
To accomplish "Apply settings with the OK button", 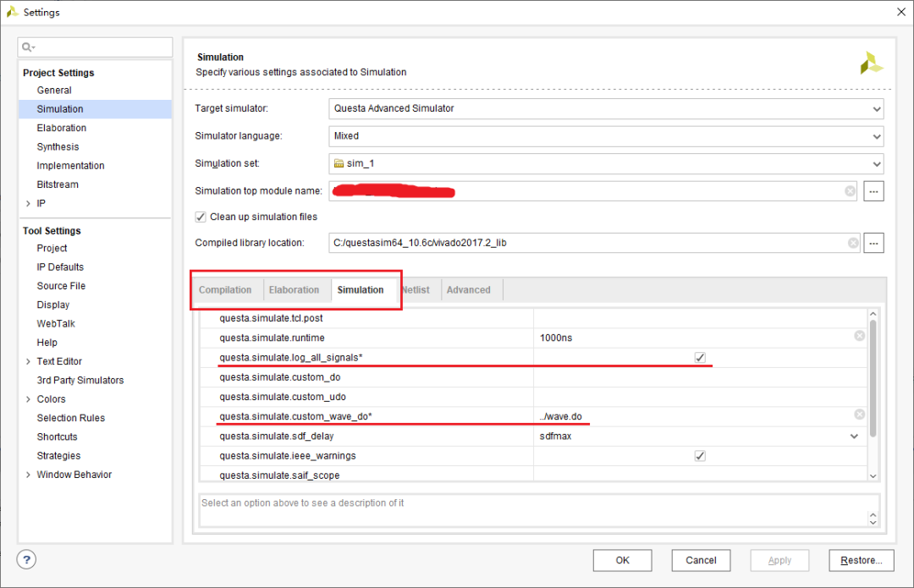I will point(622,560).
